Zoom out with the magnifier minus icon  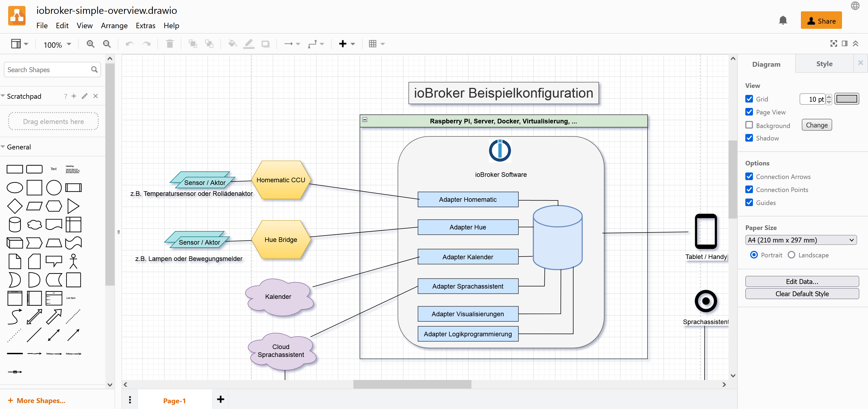click(107, 44)
